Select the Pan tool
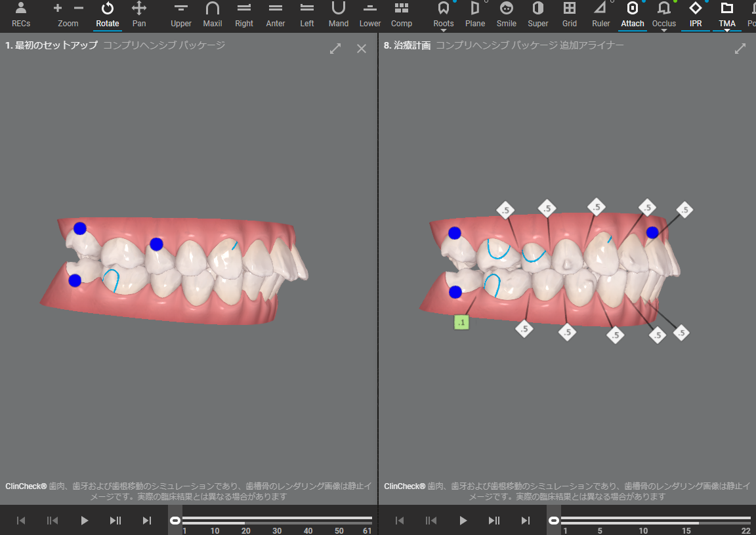The width and height of the screenshot is (756, 535). (x=139, y=14)
